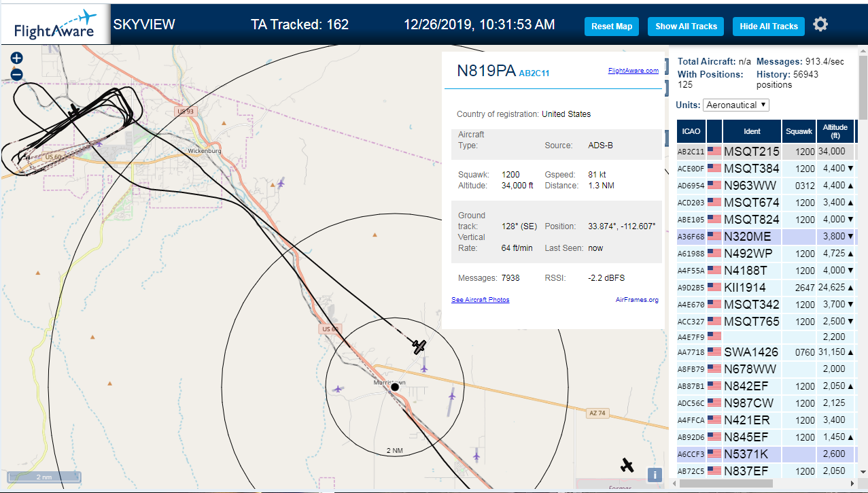Select the black aircraft icon near Wickenburg

(x=74, y=109)
